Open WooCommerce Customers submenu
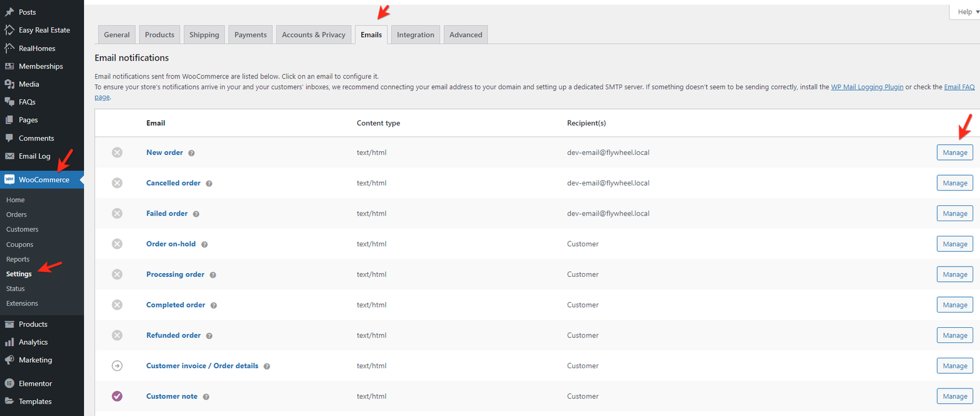 22,229
